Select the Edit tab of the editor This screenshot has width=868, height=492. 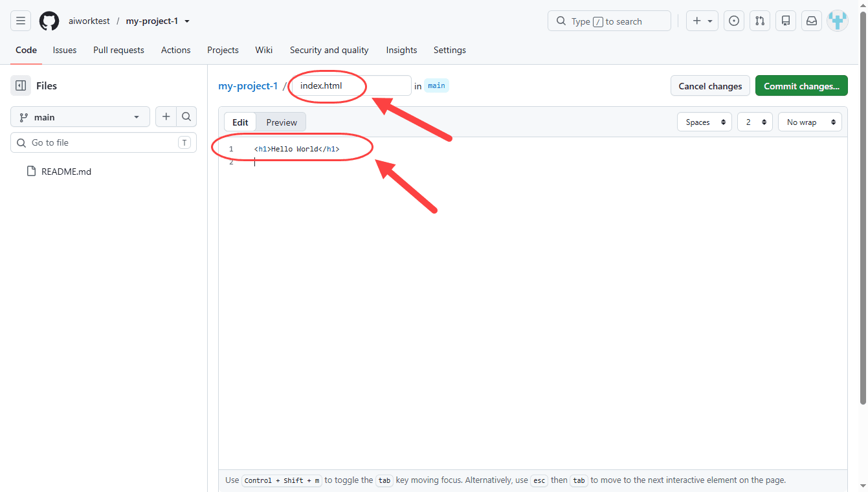click(240, 122)
